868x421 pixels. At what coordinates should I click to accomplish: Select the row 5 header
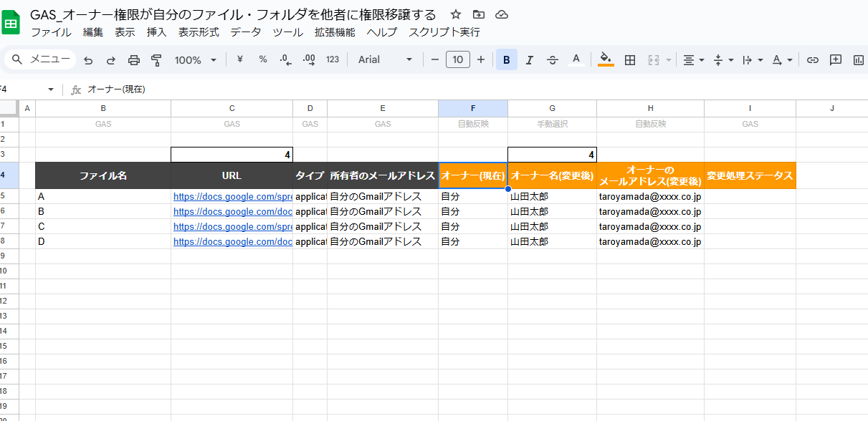click(9, 196)
